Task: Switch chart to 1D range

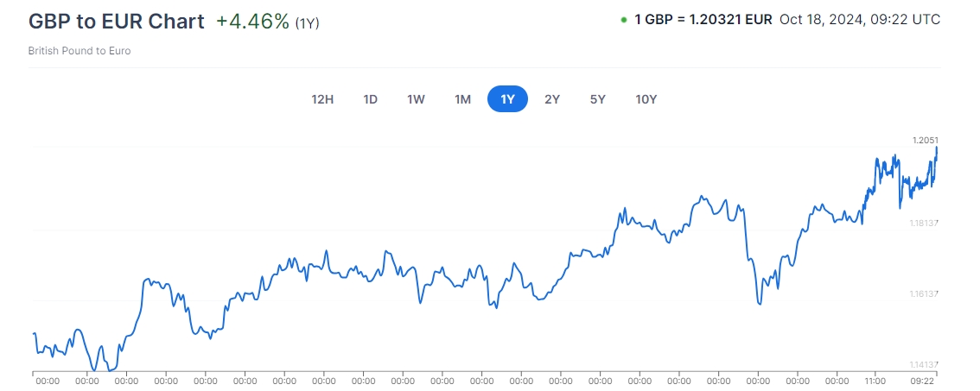Action: click(x=370, y=99)
